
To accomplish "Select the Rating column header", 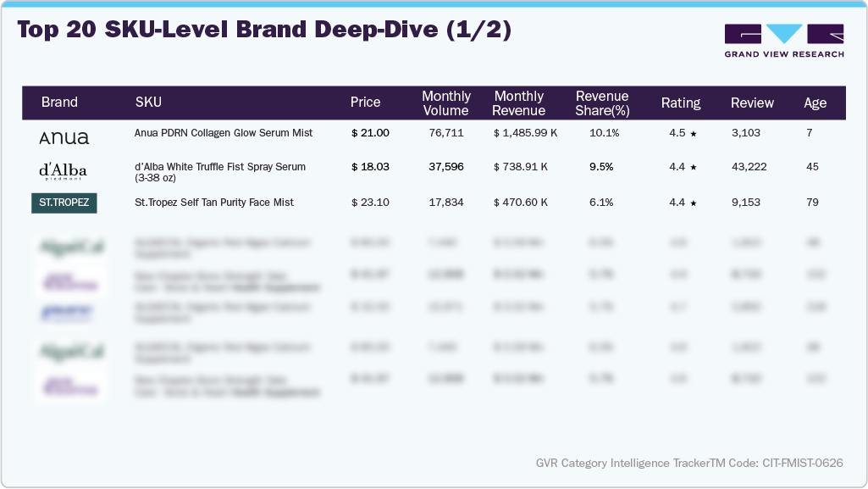I will pyautogui.click(x=681, y=103).
